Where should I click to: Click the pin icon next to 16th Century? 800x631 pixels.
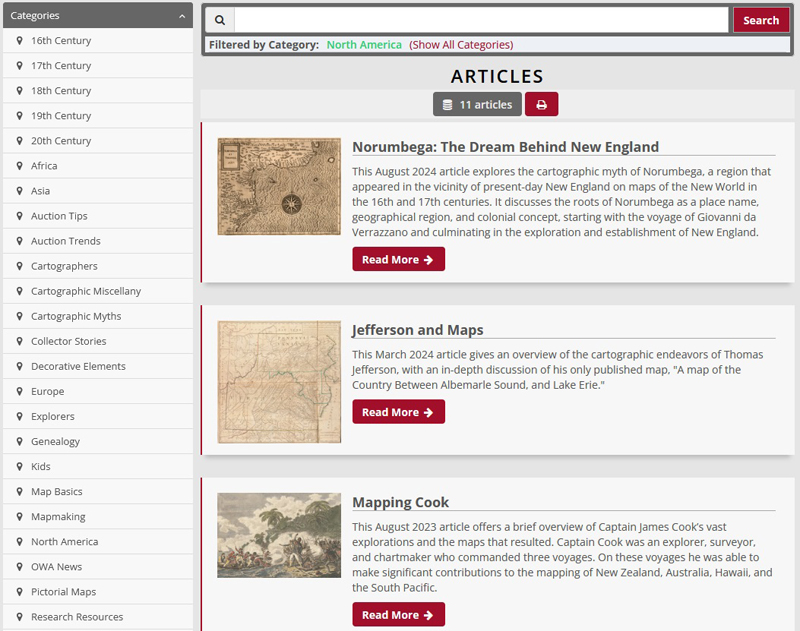19,40
